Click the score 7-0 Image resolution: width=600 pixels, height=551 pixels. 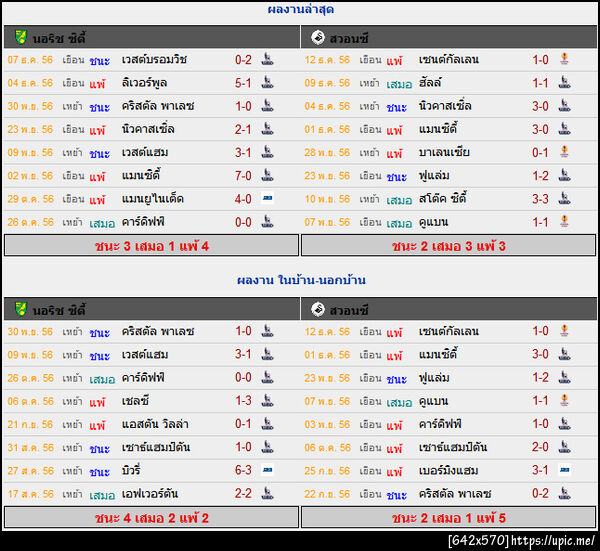pos(243,176)
